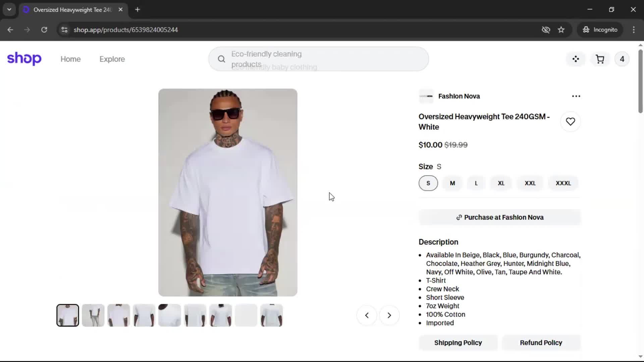Viewport: 644px width, 362px height.
Task: Open the three-dot menu beside Fashion Nova
Action: pyautogui.click(x=576, y=96)
